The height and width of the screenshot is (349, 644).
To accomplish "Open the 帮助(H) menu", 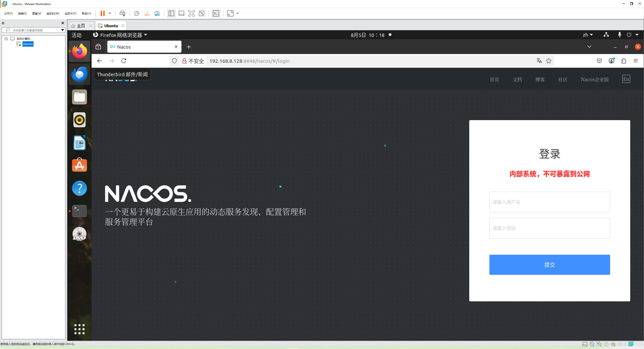I will point(86,13).
